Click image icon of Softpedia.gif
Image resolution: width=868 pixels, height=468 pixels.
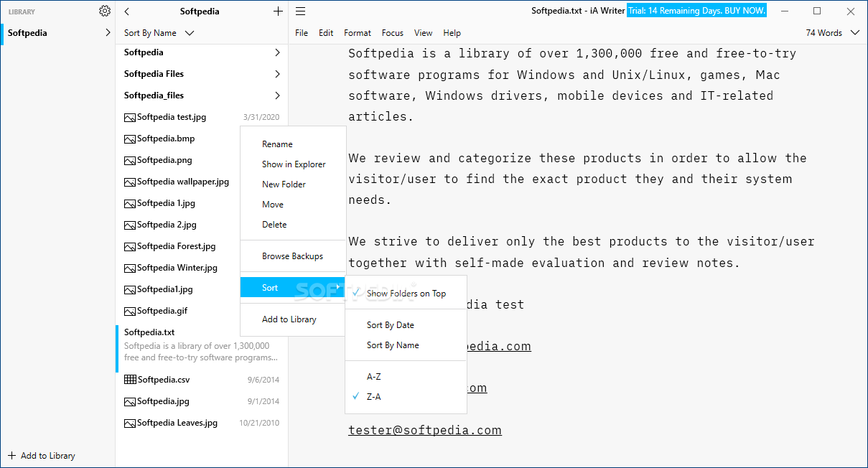pos(130,311)
